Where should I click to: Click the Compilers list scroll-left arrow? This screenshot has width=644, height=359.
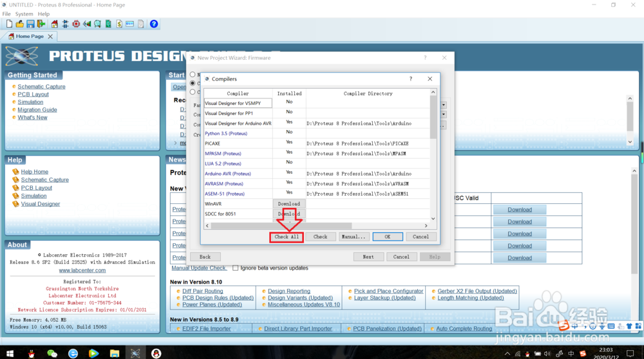(x=207, y=226)
